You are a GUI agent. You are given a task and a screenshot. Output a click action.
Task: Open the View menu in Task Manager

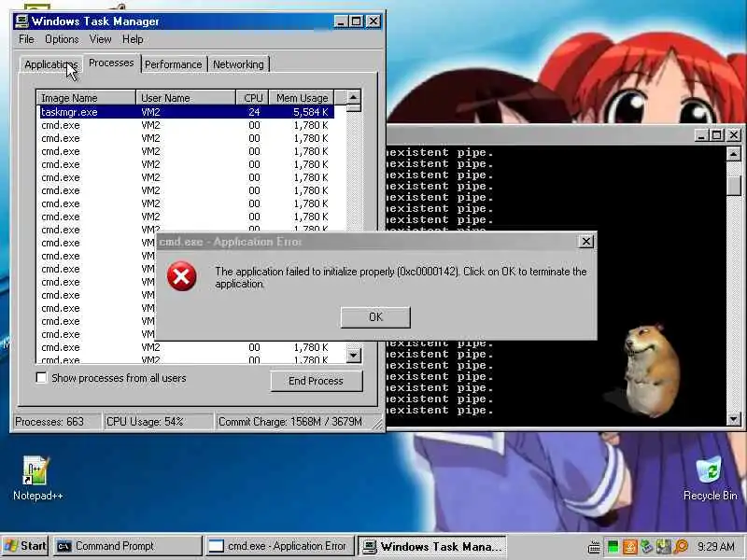tap(100, 39)
